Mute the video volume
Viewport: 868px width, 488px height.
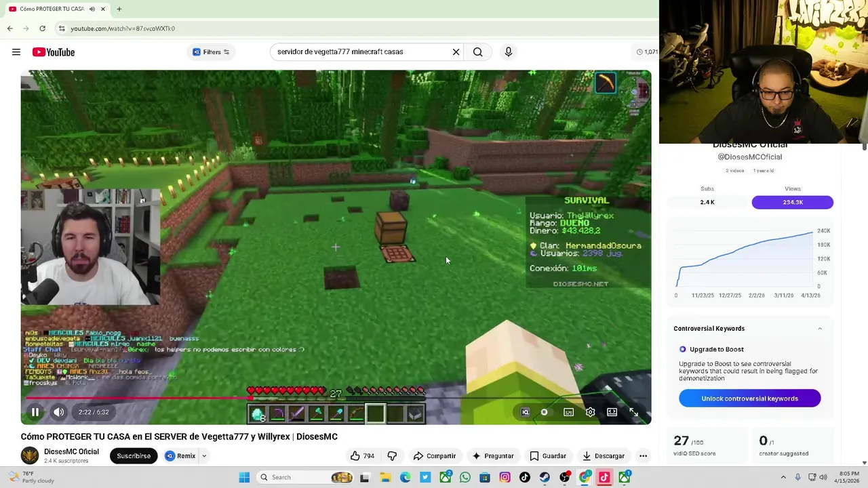tap(59, 412)
